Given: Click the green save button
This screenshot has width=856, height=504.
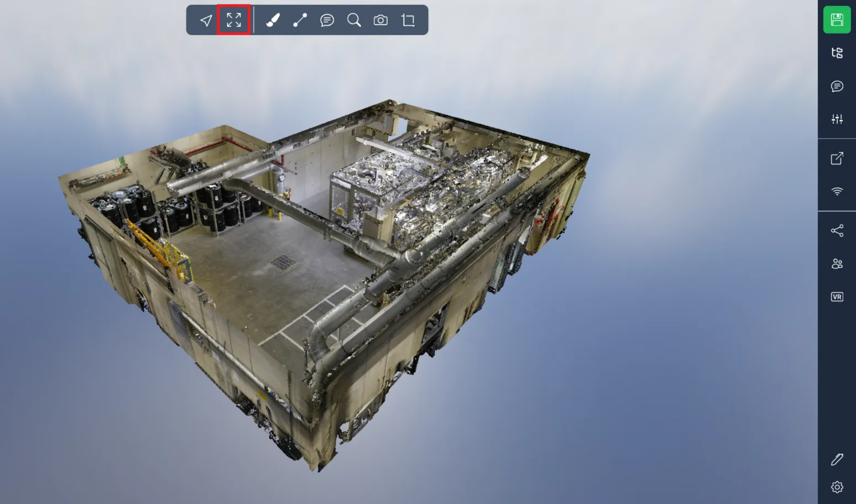Looking at the screenshot, I should [837, 20].
